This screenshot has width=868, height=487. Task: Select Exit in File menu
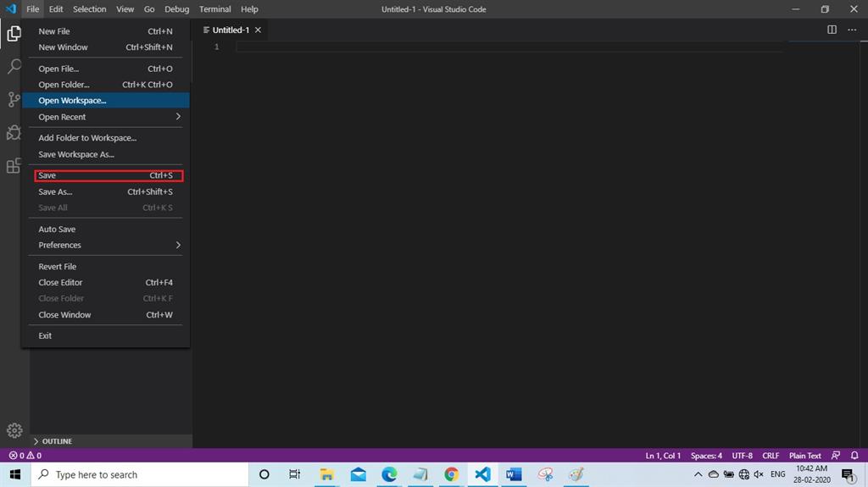click(106, 335)
